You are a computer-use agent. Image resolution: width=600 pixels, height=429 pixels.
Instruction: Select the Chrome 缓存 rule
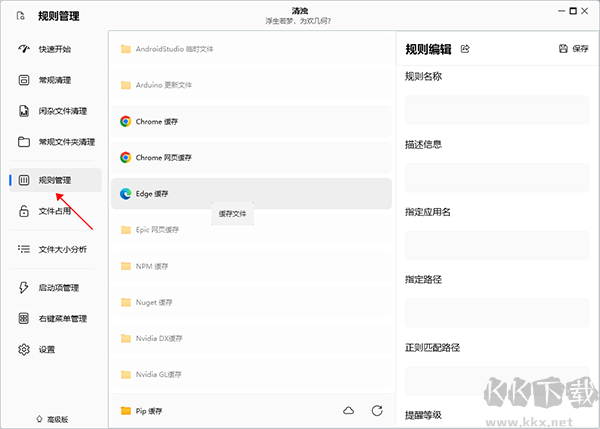tap(251, 121)
